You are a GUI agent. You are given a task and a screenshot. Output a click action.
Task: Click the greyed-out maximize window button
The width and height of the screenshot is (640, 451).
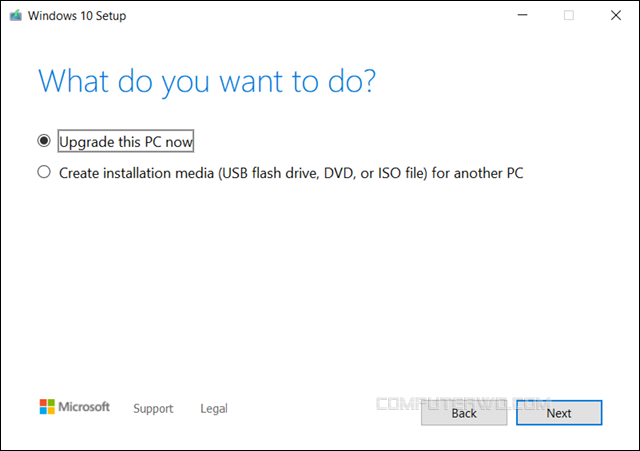tap(568, 15)
